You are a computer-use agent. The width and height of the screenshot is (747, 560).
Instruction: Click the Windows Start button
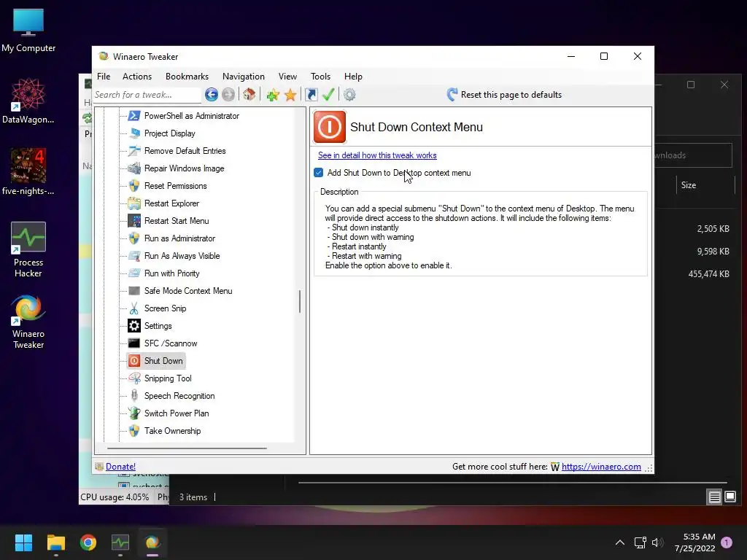click(x=23, y=542)
